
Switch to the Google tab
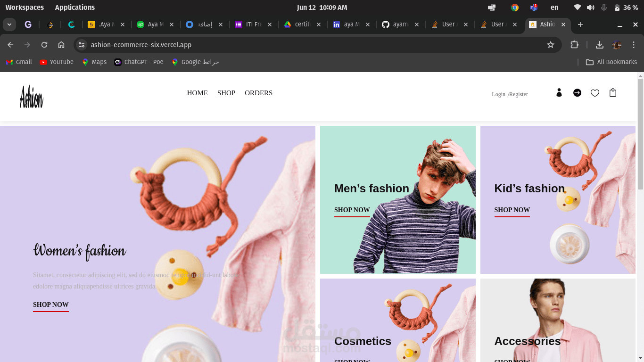(x=28, y=25)
